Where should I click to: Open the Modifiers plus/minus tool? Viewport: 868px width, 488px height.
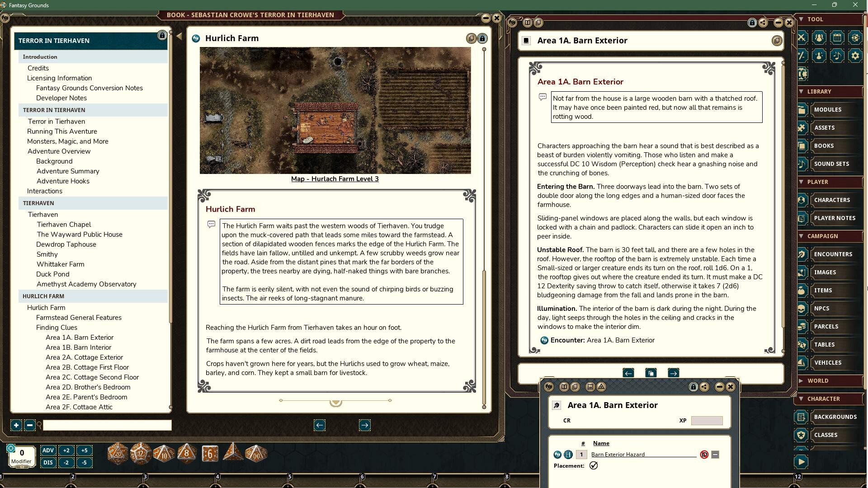point(802,56)
